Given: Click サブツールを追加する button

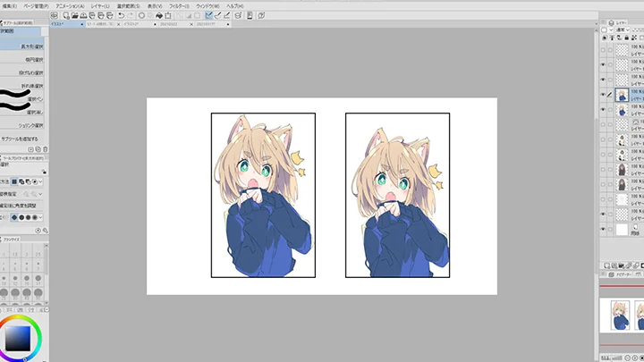Looking at the screenshot, I should pyautogui.click(x=21, y=139).
